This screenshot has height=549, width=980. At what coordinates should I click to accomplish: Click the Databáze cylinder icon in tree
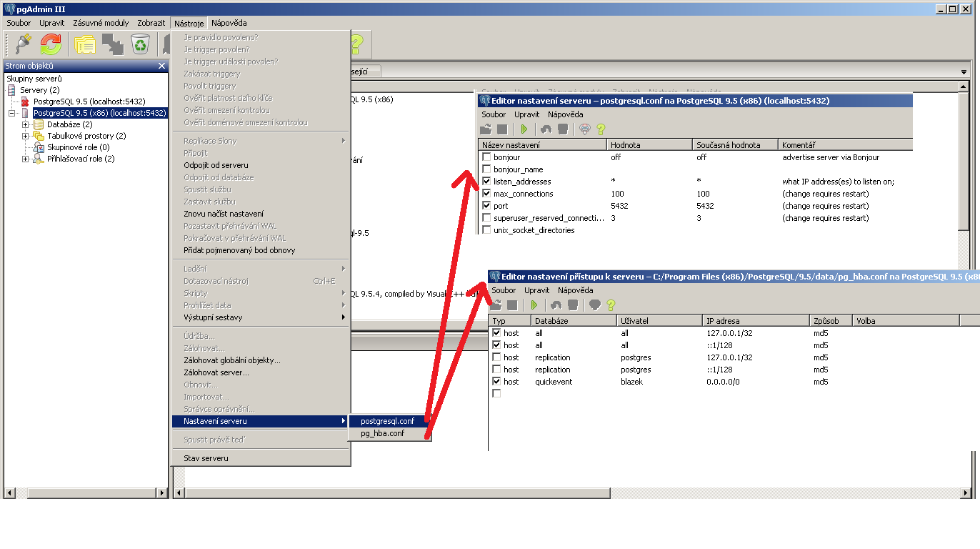(x=39, y=124)
